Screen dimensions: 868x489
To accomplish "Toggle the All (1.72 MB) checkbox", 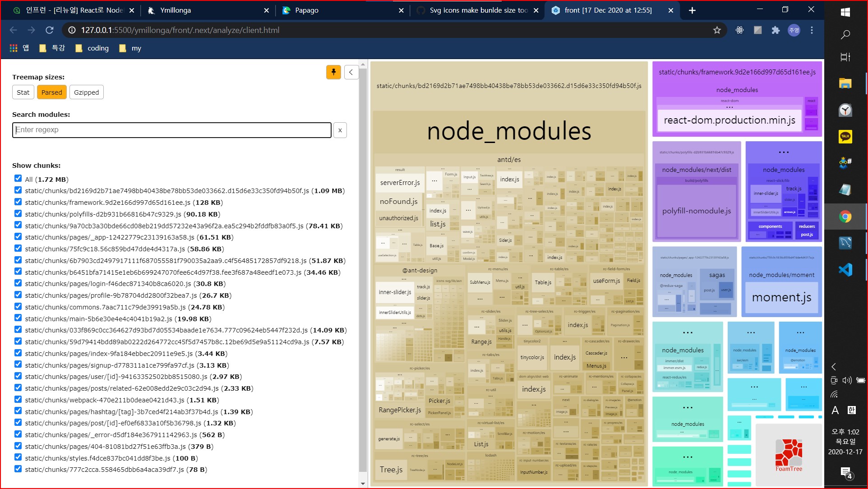I will (18, 179).
